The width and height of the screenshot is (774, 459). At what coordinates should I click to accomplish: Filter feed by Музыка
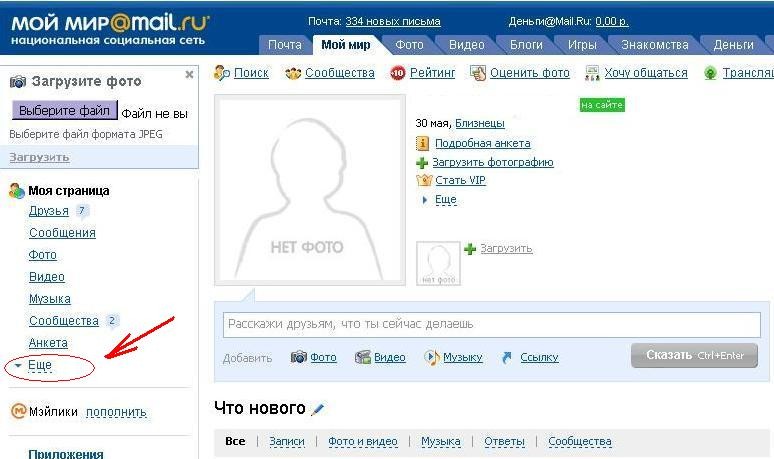point(441,441)
